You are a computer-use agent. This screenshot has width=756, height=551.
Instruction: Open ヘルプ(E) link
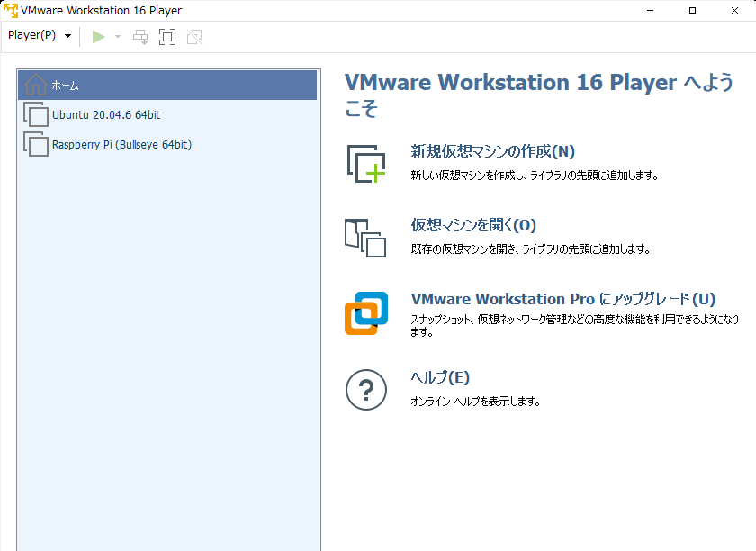pos(440,377)
